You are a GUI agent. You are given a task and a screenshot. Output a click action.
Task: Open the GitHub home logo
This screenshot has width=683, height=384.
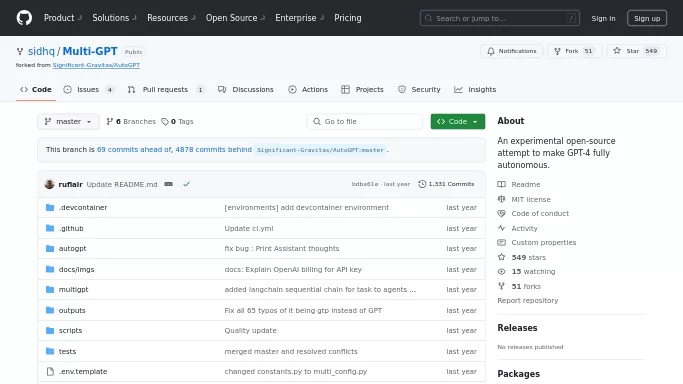tap(24, 18)
